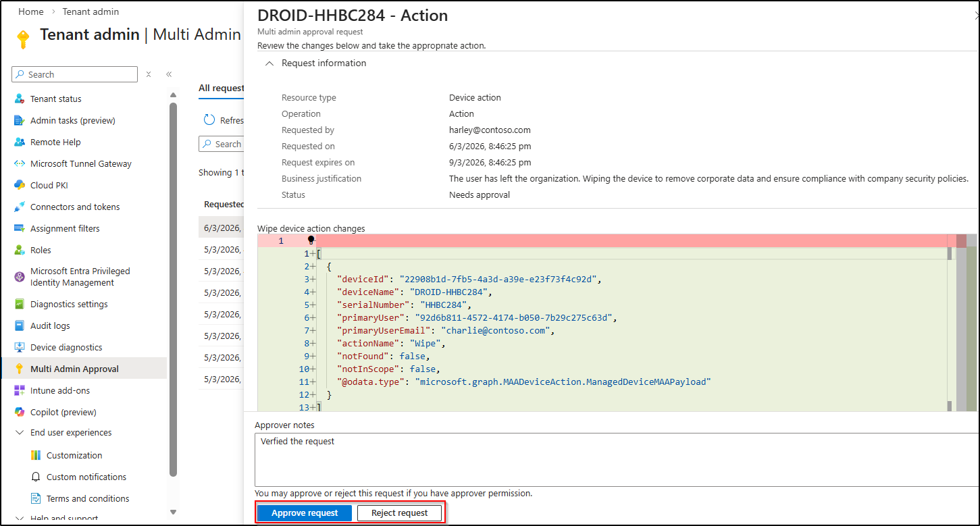The width and height of the screenshot is (980, 526).
Task: Navigate to Home via breadcrumb
Action: click(x=30, y=11)
